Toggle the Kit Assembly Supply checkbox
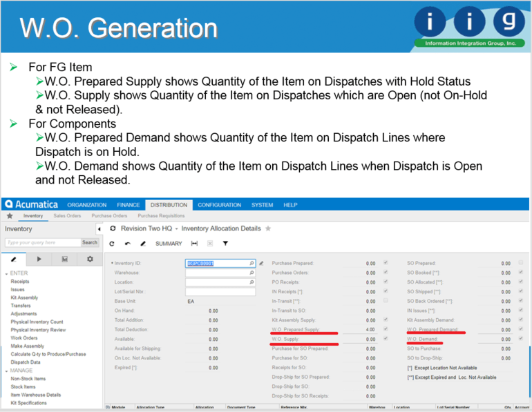Image resolution: width=532 pixels, height=412 pixels. coord(386,320)
